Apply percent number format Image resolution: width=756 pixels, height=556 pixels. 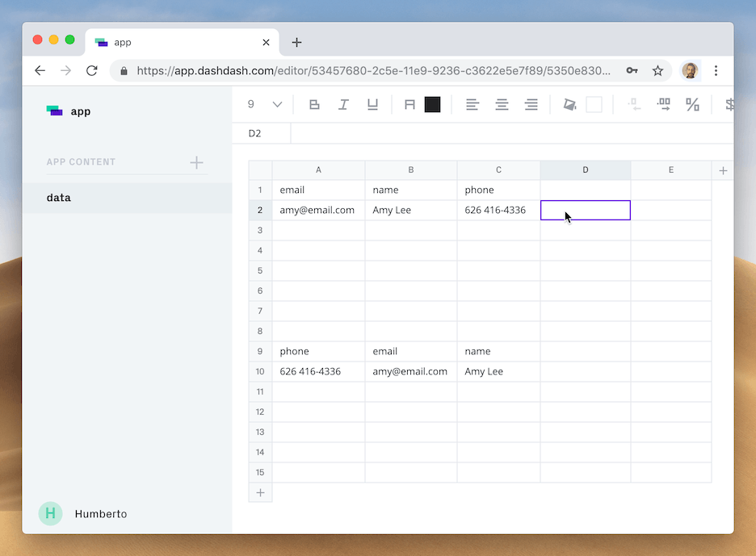(x=693, y=105)
